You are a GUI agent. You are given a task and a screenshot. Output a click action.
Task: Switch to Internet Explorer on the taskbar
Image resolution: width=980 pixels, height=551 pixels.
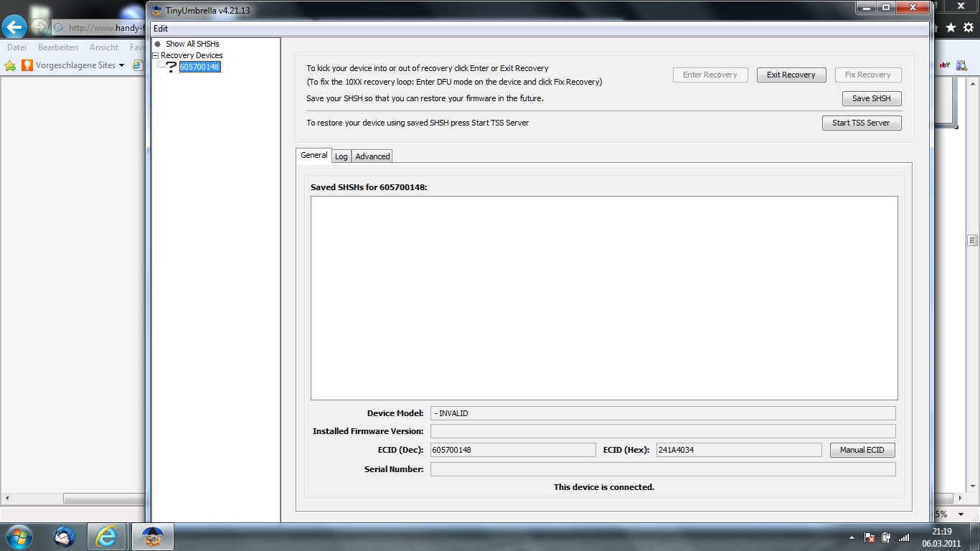coord(108,536)
